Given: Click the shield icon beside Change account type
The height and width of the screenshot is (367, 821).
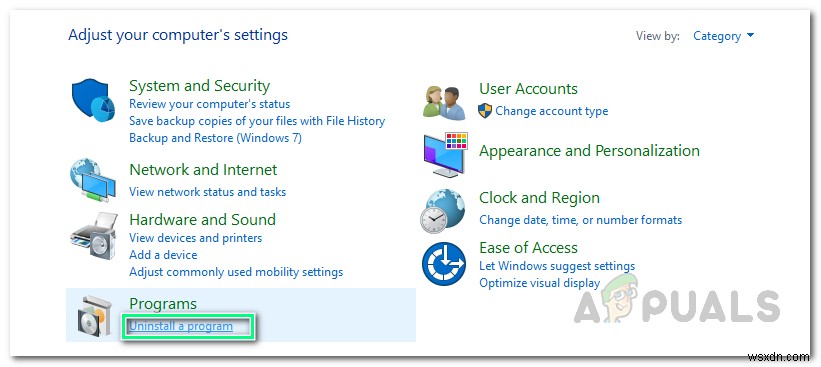Looking at the screenshot, I should 485,110.
